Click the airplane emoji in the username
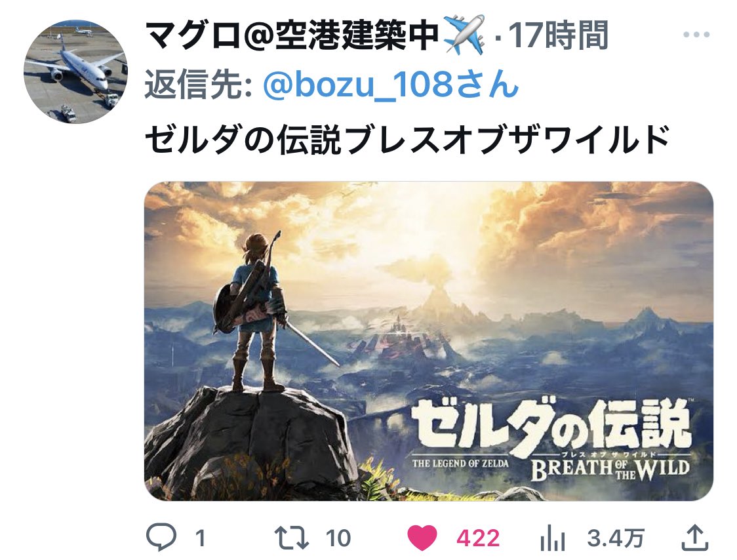 click(x=464, y=35)
